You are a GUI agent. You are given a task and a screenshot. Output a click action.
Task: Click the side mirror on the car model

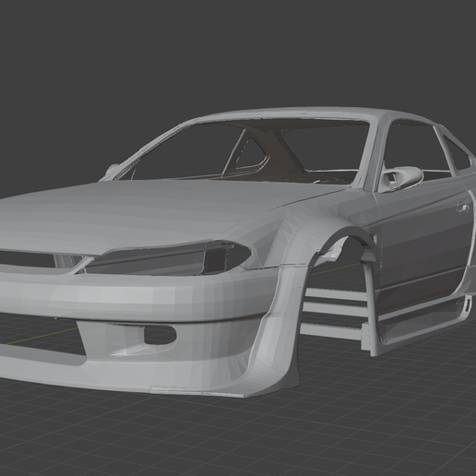click(x=401, y=178)
